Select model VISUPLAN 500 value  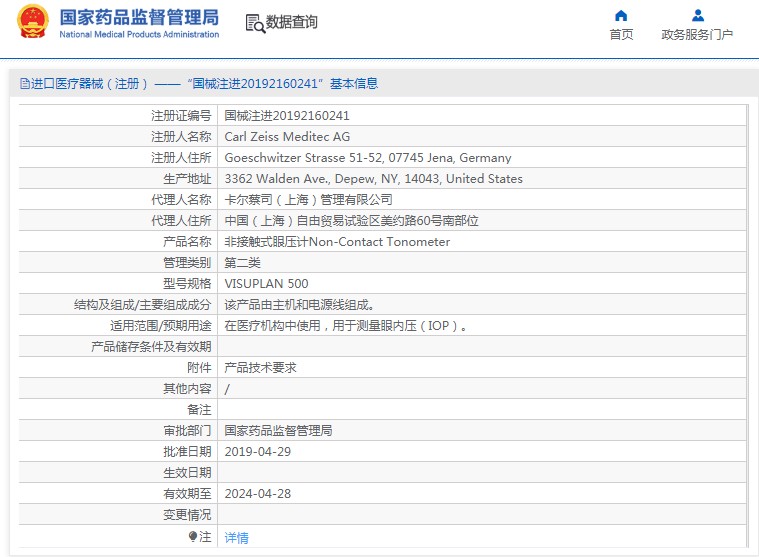[x=266, y=284]
